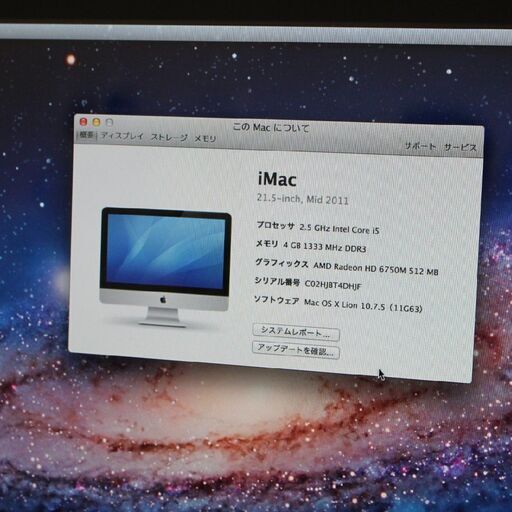The height and width of the screenshot is (512, 512).
Task: Click the アップデートを確認 button
Action: point(296,350)
